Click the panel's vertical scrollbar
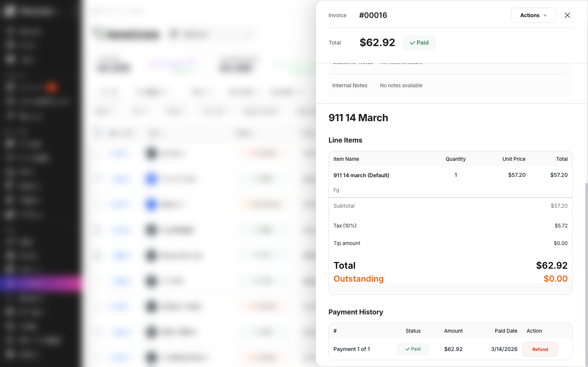The width and height of the screenshot is (588, 367). click(586, 274)
